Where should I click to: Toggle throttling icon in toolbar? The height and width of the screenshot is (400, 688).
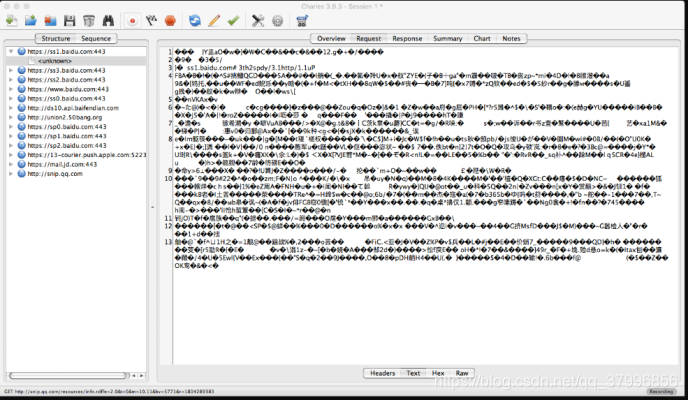tap(151, 21)
